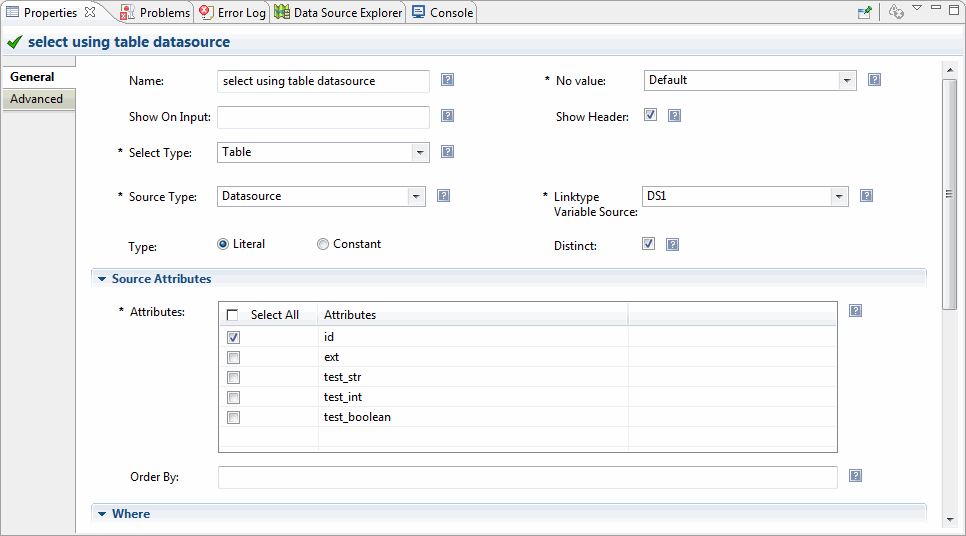Open help icon beside Attributes table
Image resolution: width=966 pixels, height=536 pixels.
856,311
